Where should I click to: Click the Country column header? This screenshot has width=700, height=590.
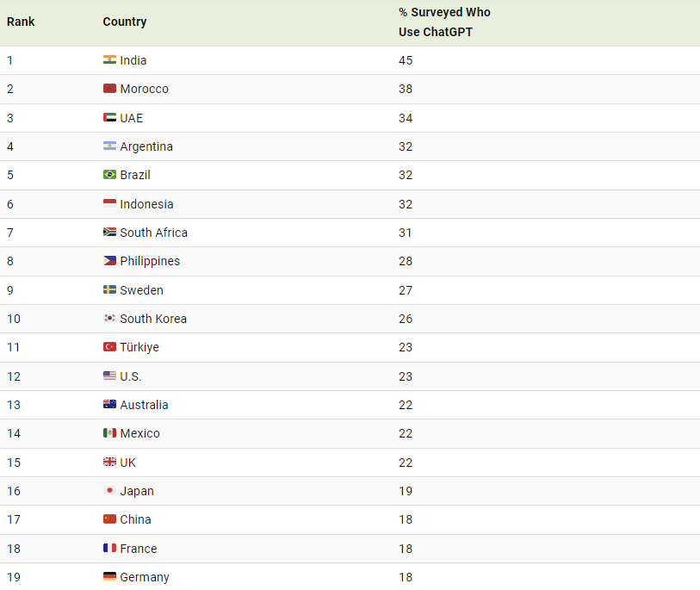[x=125, y=22]
